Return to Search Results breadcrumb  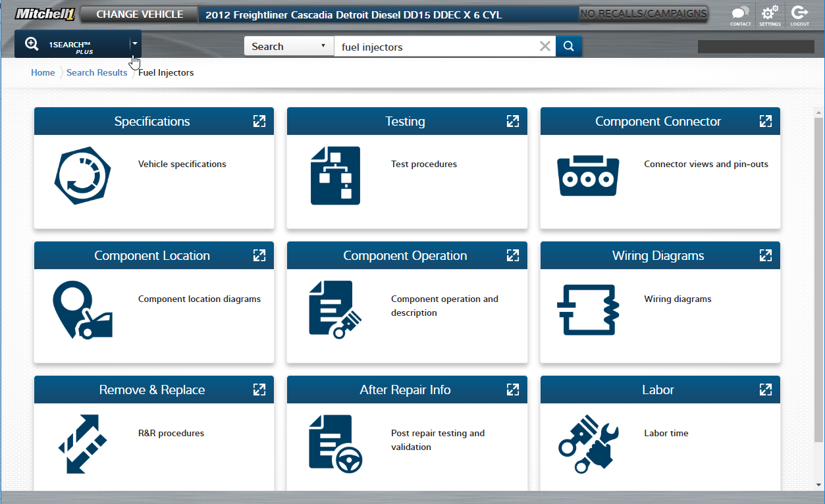coord(97,72)
